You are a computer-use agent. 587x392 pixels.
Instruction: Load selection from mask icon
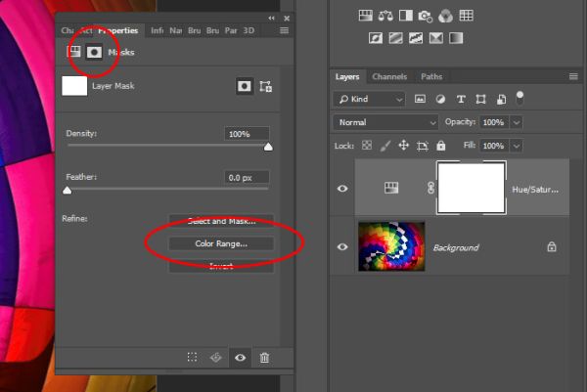coord(192,357)
